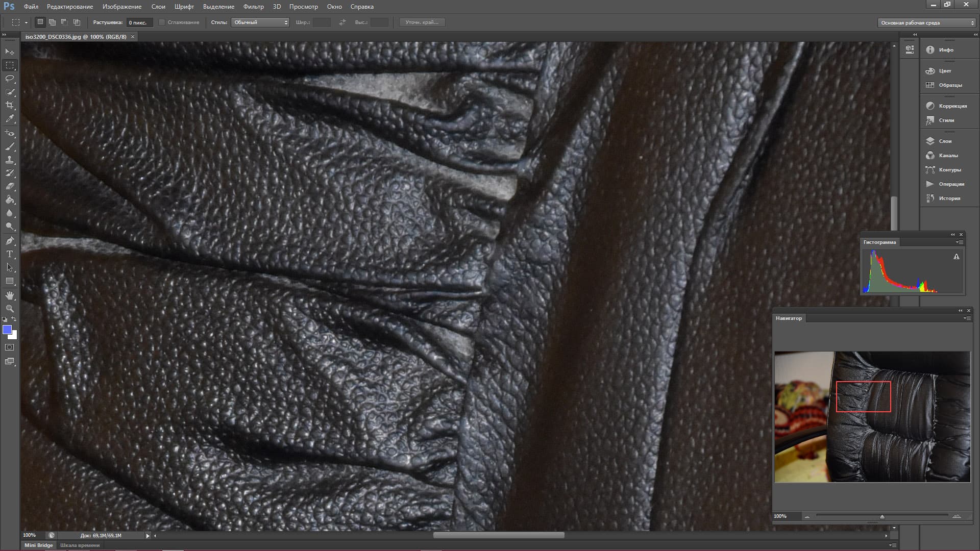Open the Основная рабочая среда workspace dropdown

point(926,22)
